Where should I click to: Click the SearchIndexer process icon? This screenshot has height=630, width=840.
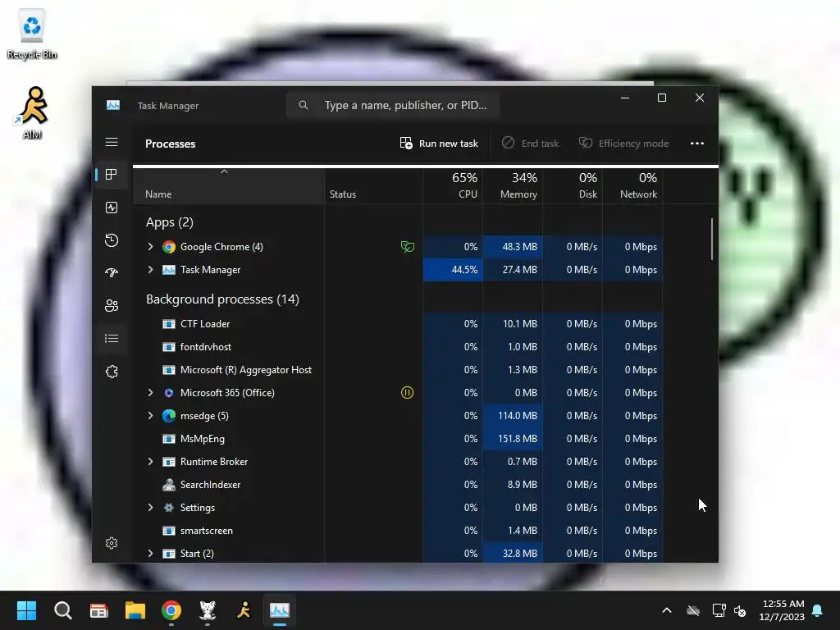(169, 485)
